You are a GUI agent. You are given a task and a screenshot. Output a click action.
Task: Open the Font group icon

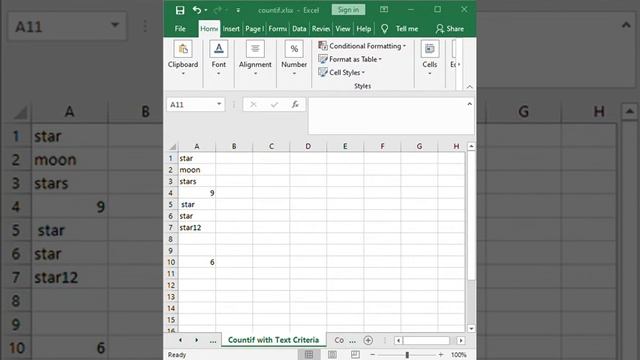click(219, 49)
